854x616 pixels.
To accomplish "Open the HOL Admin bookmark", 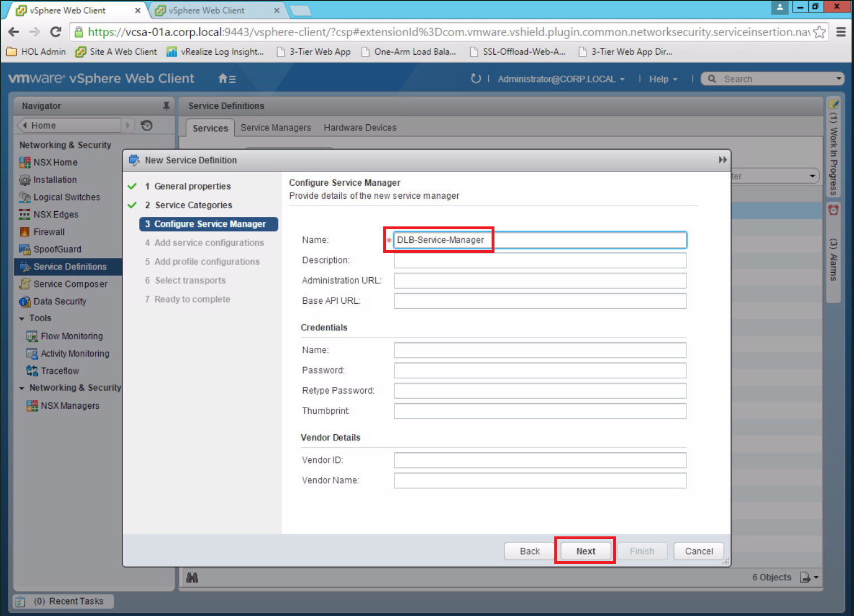I will (36, 51).
